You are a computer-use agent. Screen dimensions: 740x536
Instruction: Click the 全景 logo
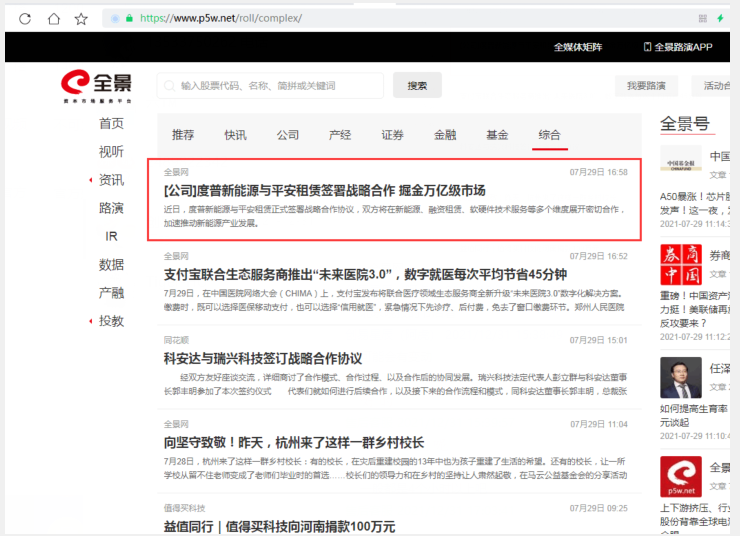96,86
